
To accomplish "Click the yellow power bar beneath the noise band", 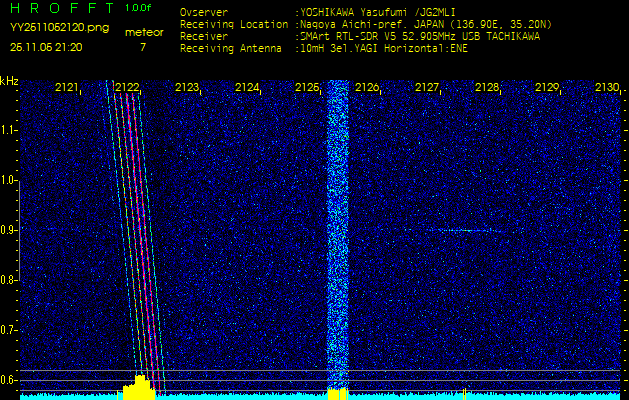I will click(336, 394).
